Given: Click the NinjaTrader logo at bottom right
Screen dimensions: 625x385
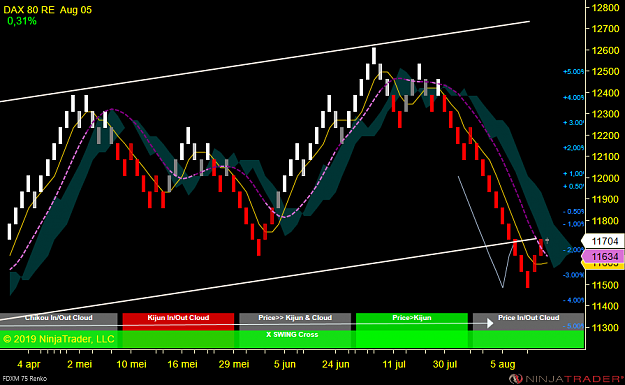Looking at the screenshot, I should pyautogui.click(x=566, y=378).
